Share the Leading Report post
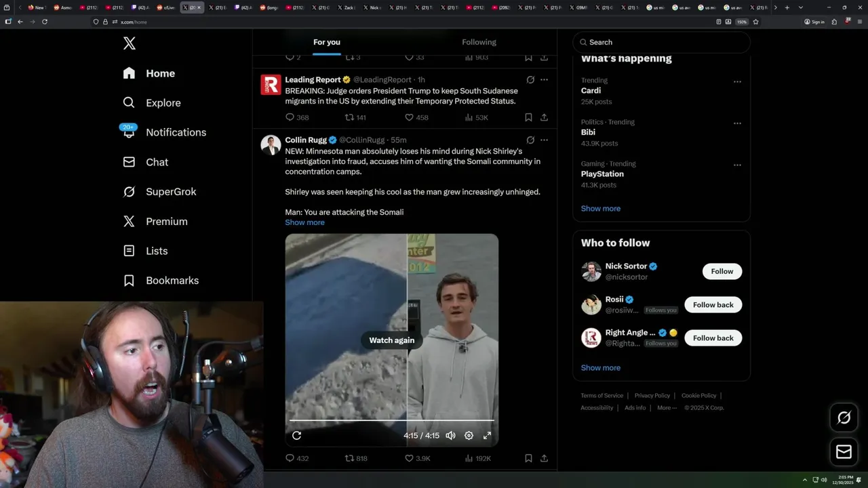 (544, 117)
